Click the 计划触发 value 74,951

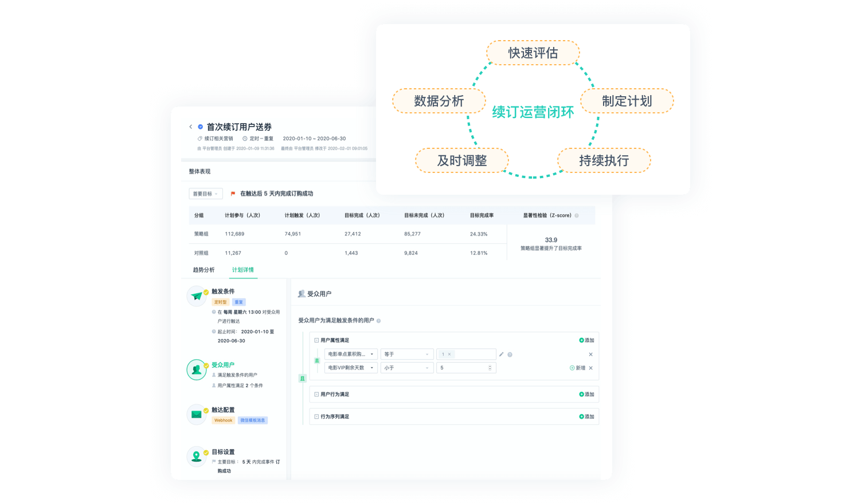coord(292,234)
